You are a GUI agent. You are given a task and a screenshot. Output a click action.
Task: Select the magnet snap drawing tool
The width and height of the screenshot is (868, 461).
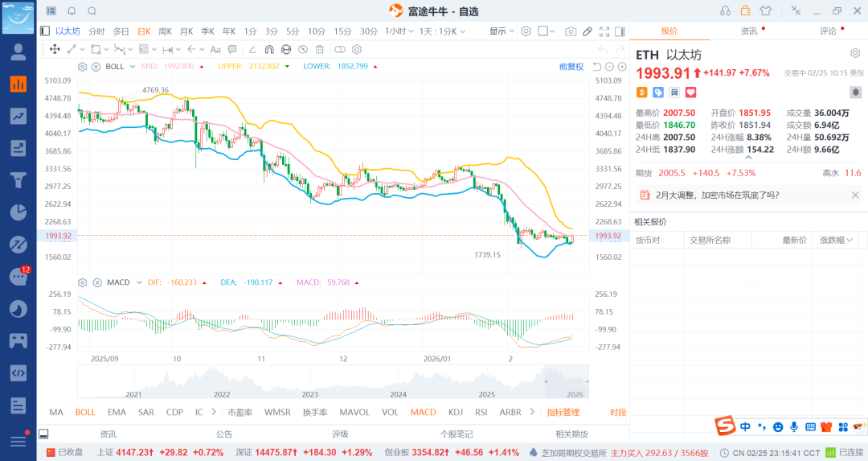pyautogui.click(x=269, y=49)
